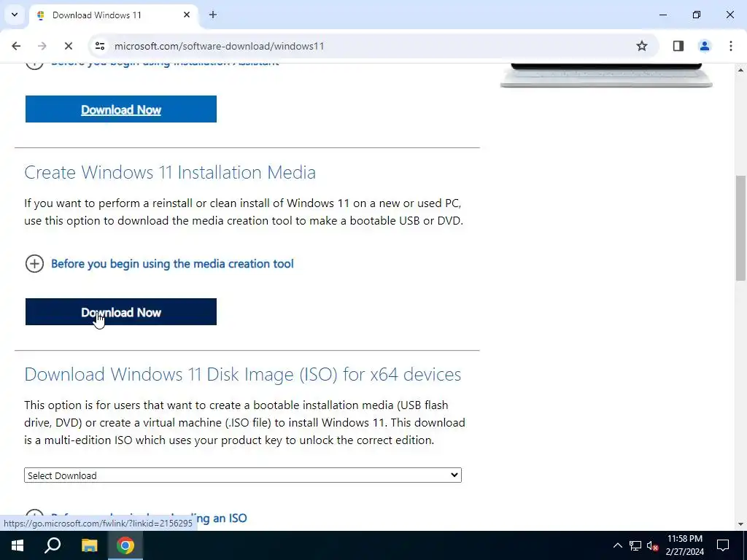Image resolution: width=747 pixels, height=560 pixels.
Task: Add a new tab with the plus icon
Action: click(213, 15)
